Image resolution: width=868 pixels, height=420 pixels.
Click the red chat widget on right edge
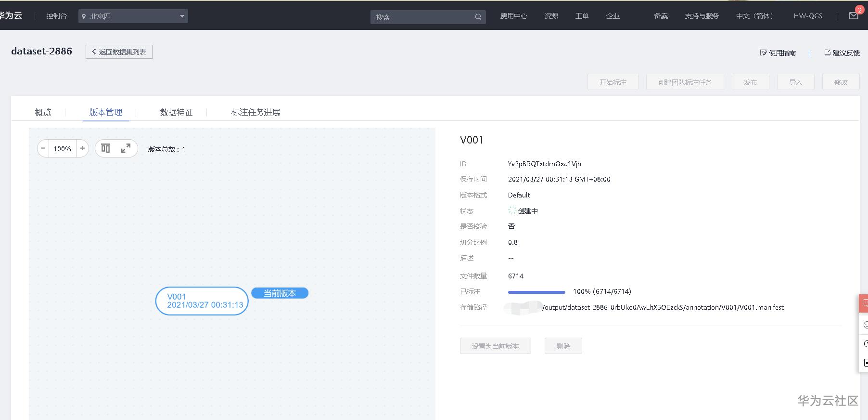(x=864, y=303)
